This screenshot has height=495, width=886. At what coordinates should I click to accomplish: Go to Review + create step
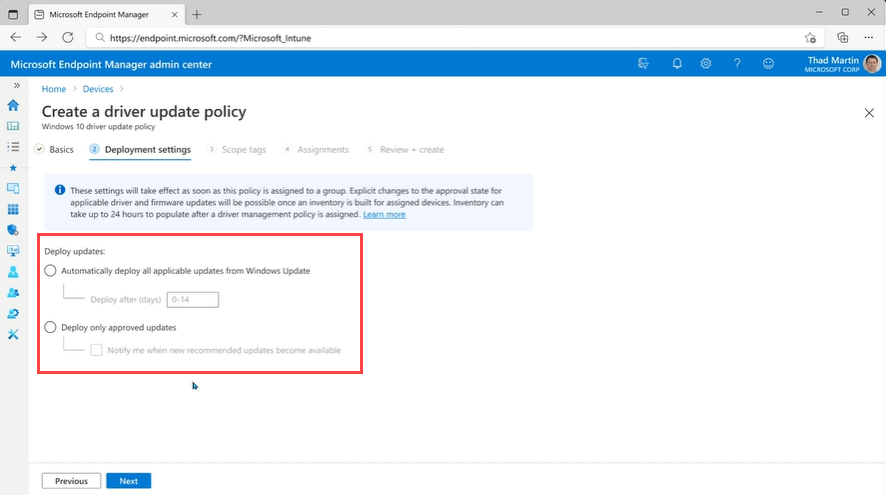(x=405, y=150)
